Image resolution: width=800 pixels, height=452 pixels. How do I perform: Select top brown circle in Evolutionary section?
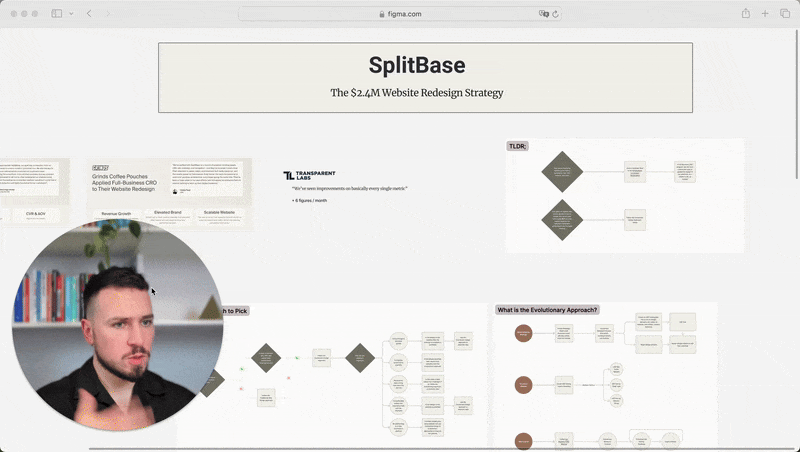tap(523, 333)
